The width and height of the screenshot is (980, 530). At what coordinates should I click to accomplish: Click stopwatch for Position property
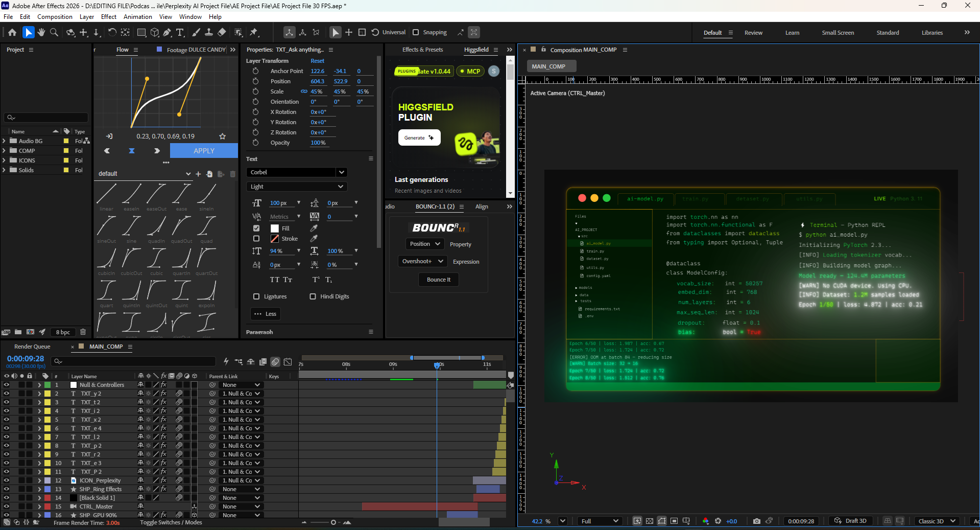(255, 81)
